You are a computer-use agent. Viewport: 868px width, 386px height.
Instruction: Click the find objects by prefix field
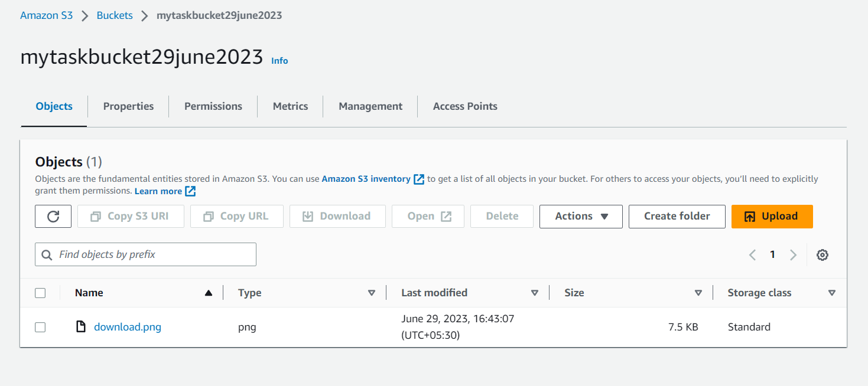[145, 254]
